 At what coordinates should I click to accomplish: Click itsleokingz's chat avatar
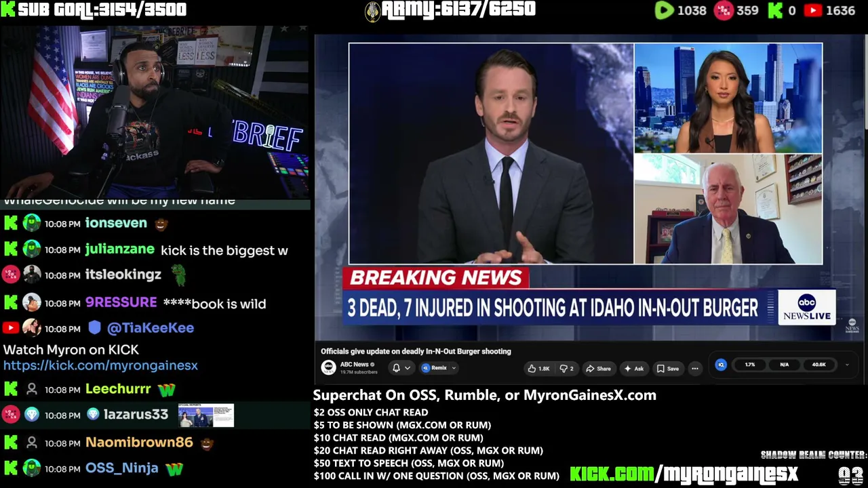(x=32, y=274)
